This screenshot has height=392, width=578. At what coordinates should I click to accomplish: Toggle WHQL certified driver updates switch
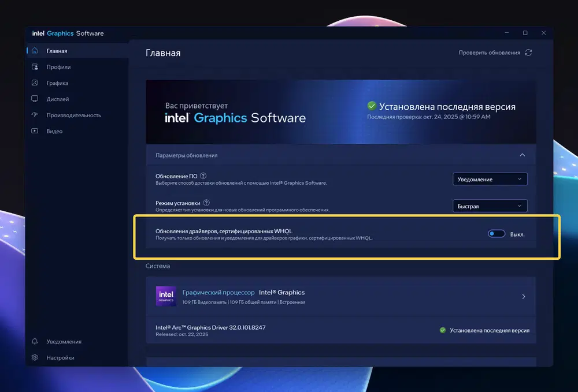(x=496, y=234)
